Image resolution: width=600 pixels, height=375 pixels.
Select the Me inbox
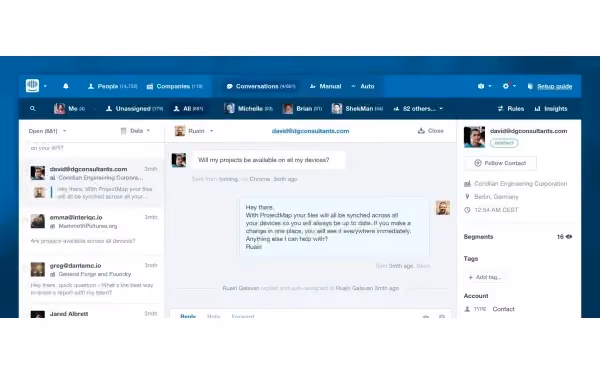click(69, 109)
